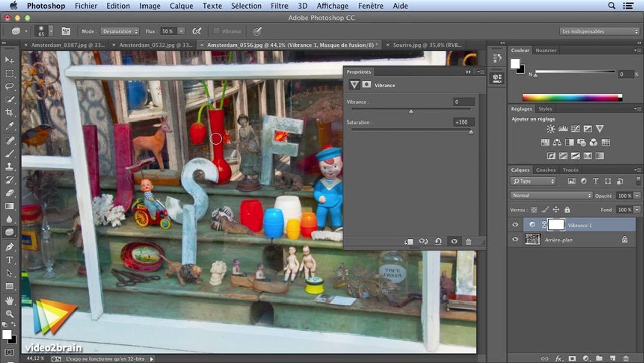Select the Lasso tool

[9, 86]
